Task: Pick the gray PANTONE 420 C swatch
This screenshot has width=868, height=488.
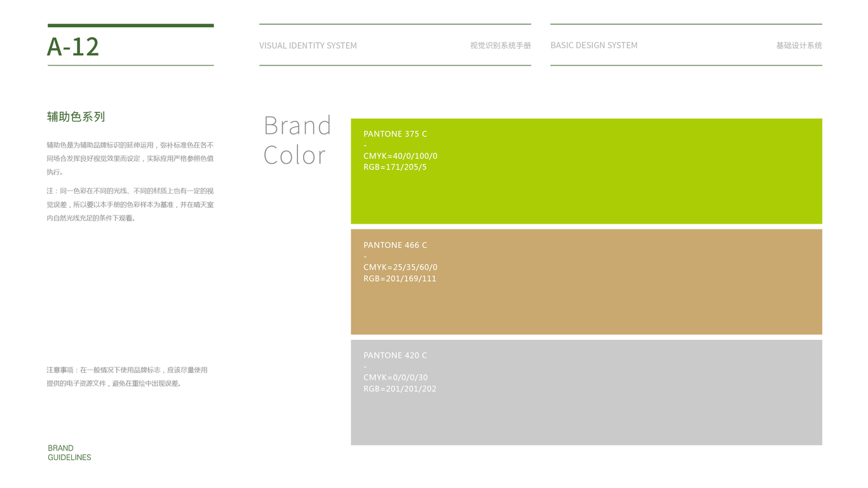Action: pos(586,392)
